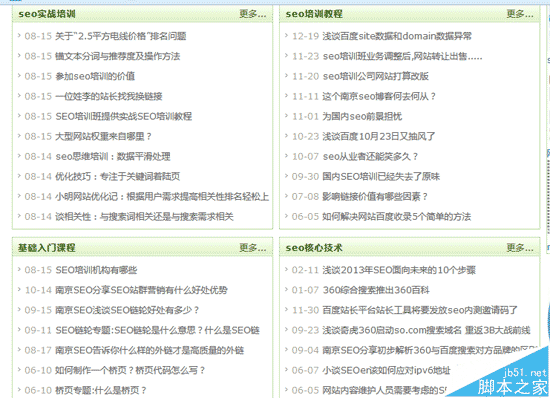Open article '小谈SEOer该如何应对ipv6地址'
Screen dimensions: 550x398
point(387,370)
